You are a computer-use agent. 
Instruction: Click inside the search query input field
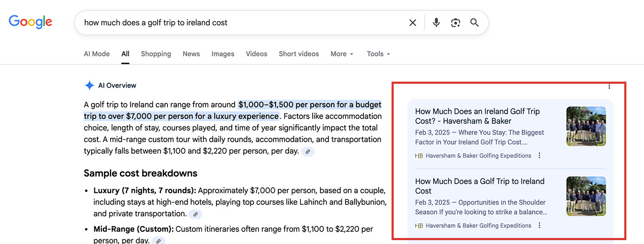[x=240, y=23]
